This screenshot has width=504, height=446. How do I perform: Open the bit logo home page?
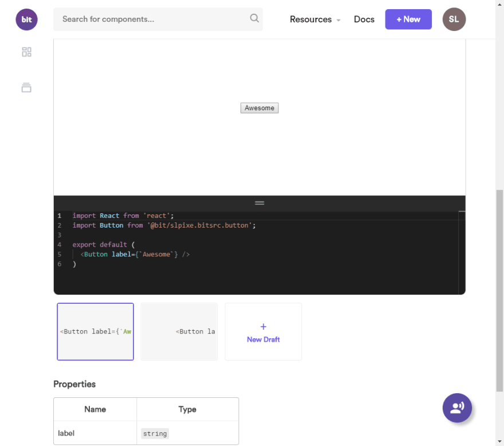(26, 19)
